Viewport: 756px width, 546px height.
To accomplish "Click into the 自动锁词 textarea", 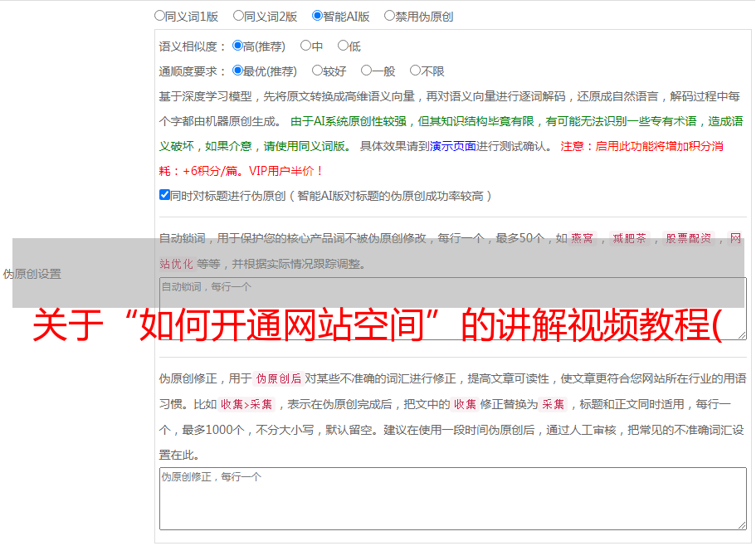I will (x=453, y=309).
